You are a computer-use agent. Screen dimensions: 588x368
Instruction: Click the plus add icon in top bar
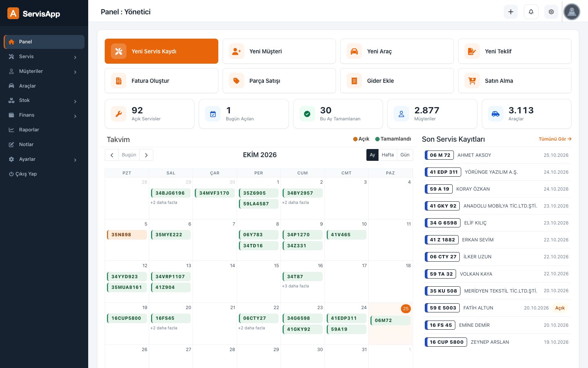511,12
